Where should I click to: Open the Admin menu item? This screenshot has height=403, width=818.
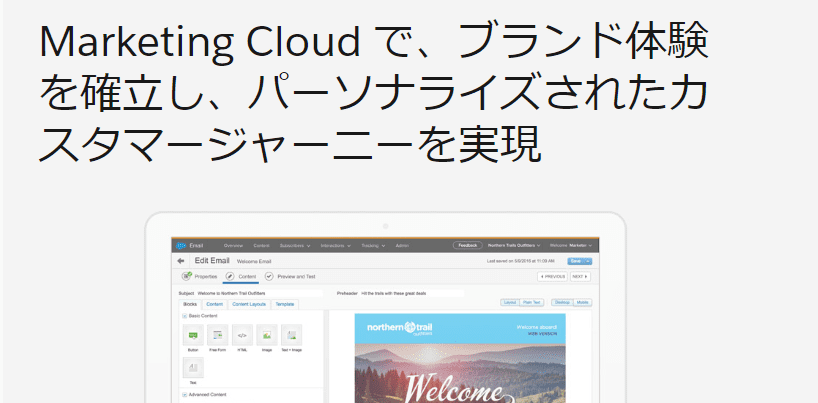point(402,245)
